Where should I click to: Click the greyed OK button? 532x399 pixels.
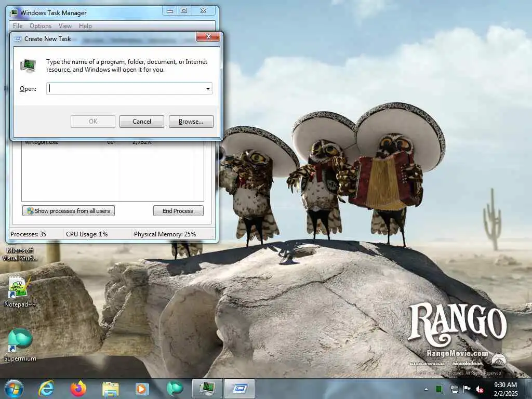93,122
